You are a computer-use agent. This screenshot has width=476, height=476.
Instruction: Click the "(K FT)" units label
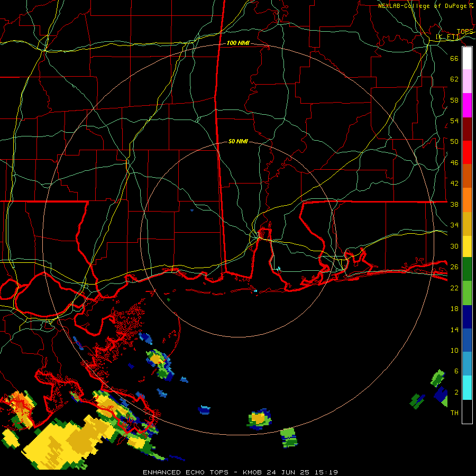click(448, 37)
